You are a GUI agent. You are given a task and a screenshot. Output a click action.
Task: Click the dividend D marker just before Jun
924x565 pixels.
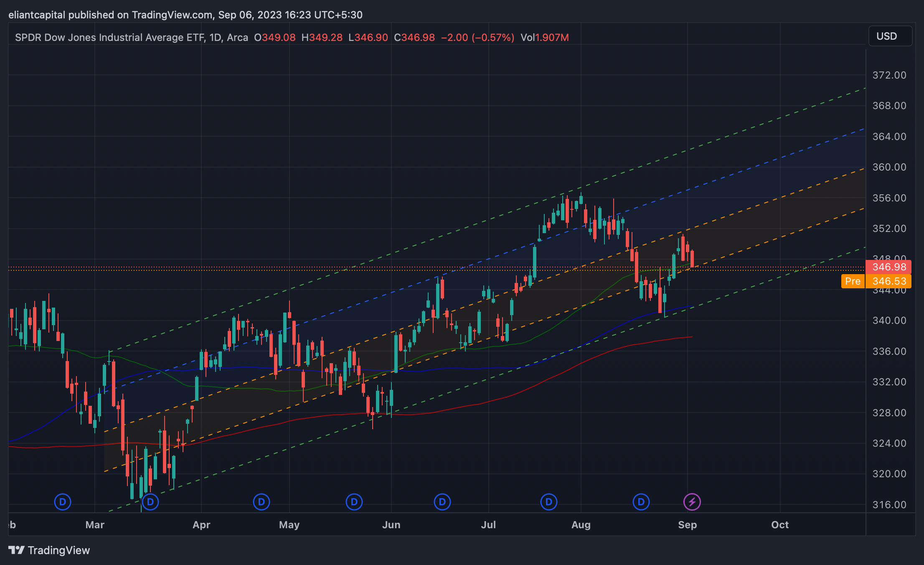point(354,501)
